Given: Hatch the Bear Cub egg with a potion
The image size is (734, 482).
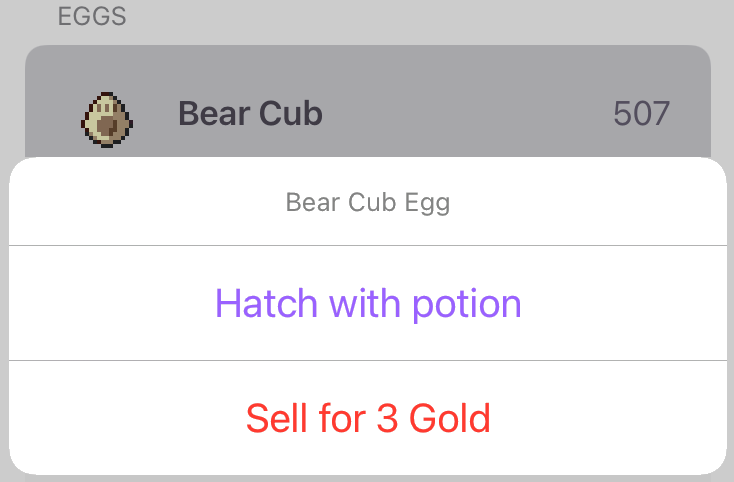Looking at the screenshot, I should tap(368, 303).
